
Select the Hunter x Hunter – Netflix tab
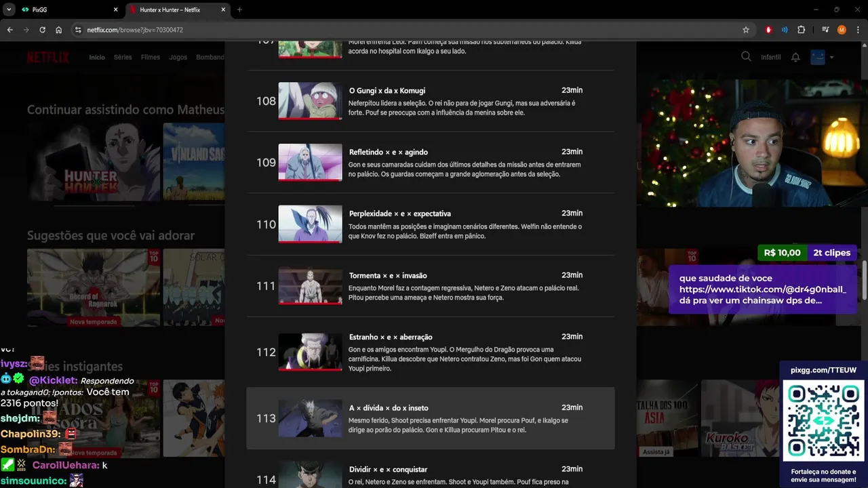tap(176, 9)
